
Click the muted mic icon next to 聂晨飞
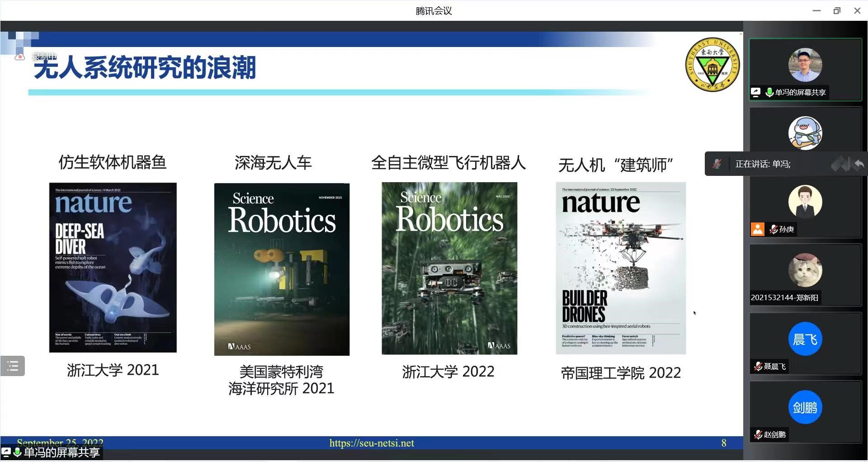click(758, 366)
